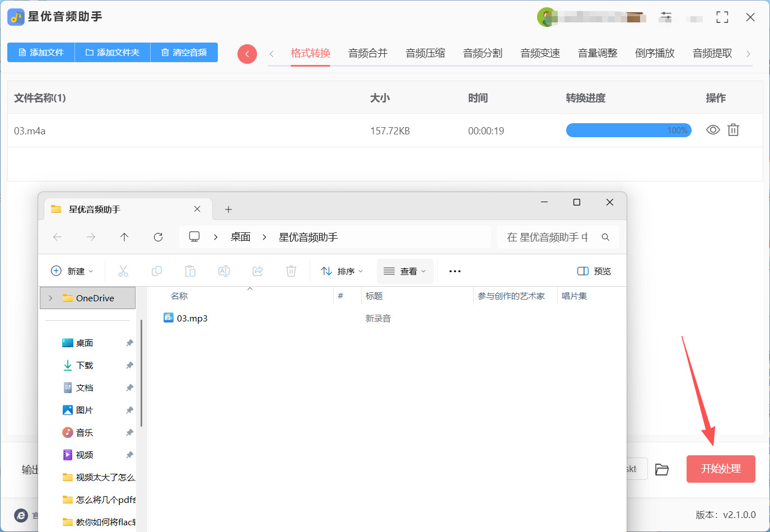Expand the OneDrive tree node
This screenshot has width=770, height=532.
coord(50,298)
